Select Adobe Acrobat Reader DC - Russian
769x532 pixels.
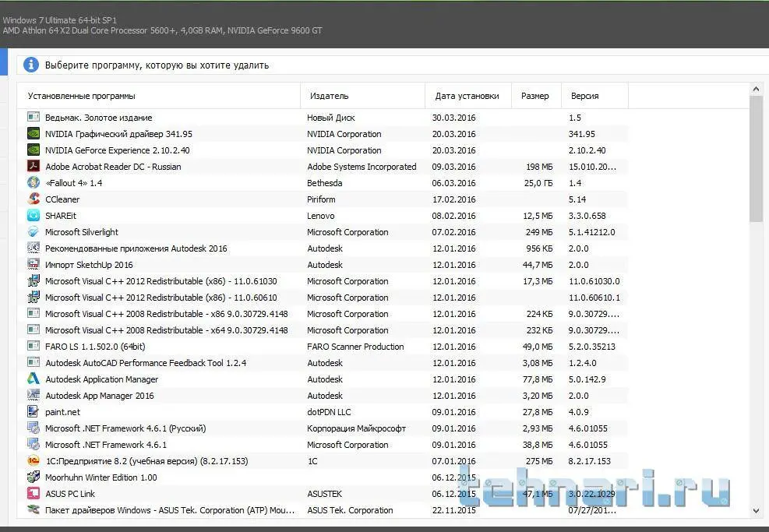[113, 167]
